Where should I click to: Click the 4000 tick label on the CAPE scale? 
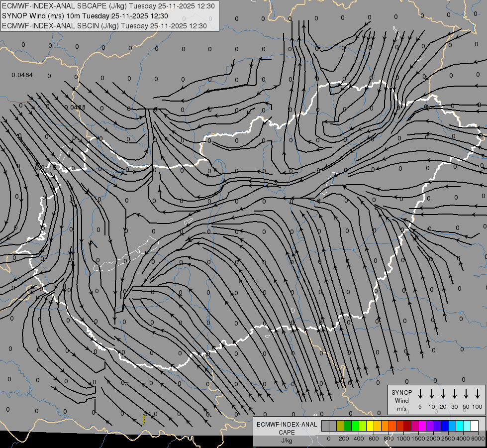click(x=463, y=439)
